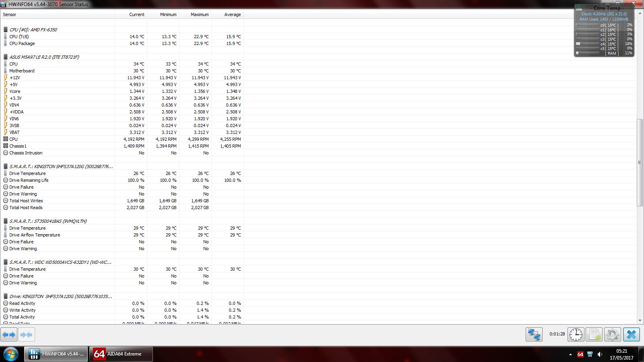Click CPU (Tctl) maximum 22.9 °C
644x362 pixels.
click(201, 37)
